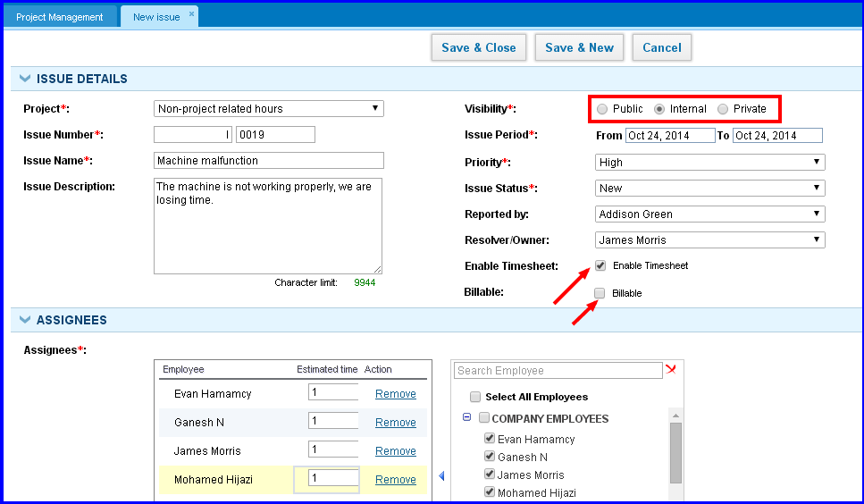This screenshot has height=504, width=864.
Task: Click the blue left arrow between assignee panels
Action: (x=441, y=476)
